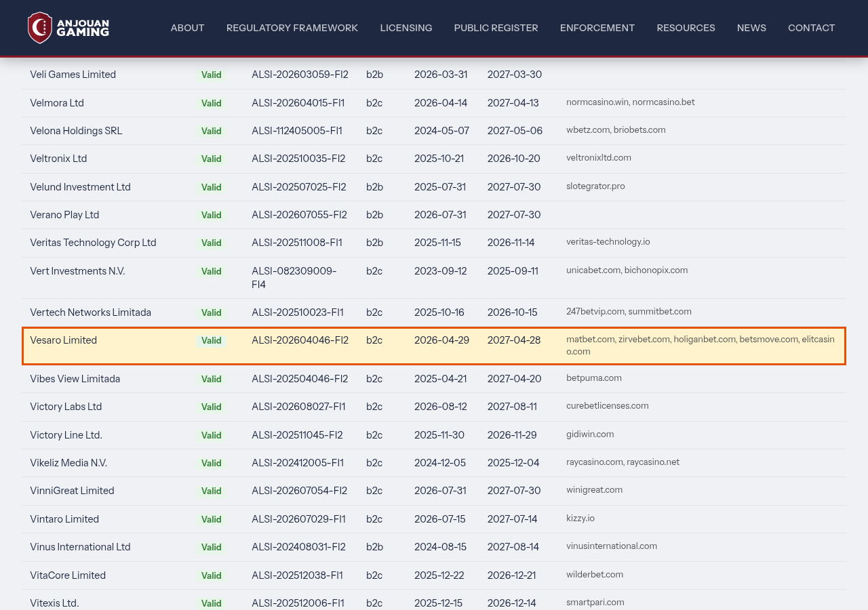The width and height of the screenshot is (868, 610).
Task: Open the Resources menu
Action: point(686,28)
